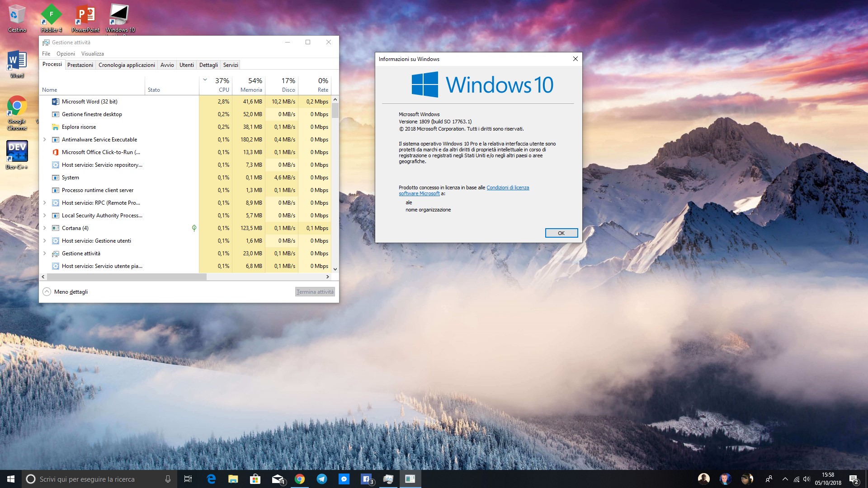
Task: Expand Cortana (4) process group
Action: point(44,228)
